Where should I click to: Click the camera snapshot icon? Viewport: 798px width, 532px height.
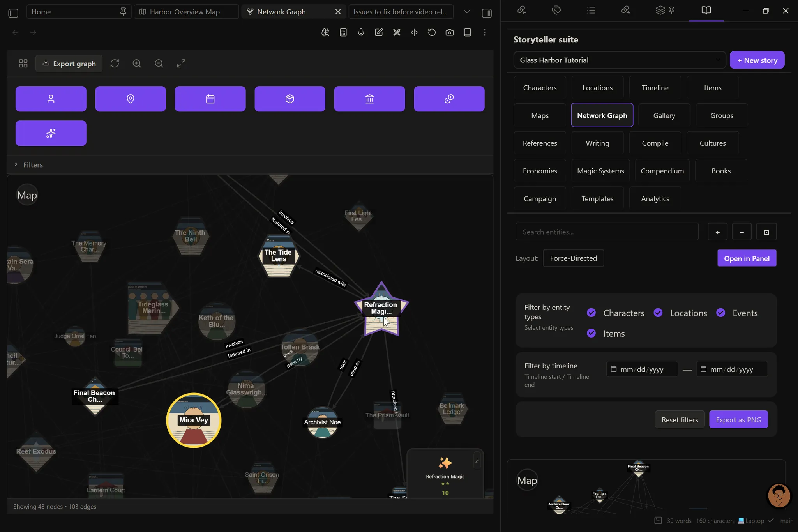coord(450,32)
